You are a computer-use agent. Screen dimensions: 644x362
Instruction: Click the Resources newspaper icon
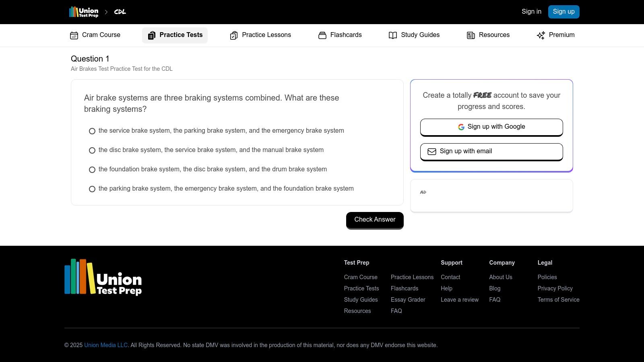pyautogui.click(x=471, y=35)
